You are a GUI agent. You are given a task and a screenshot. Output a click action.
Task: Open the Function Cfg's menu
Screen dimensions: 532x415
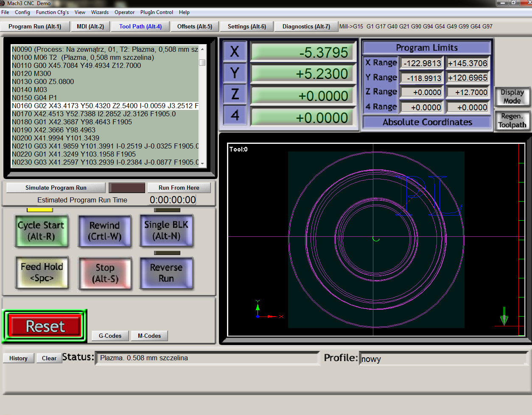52,12
